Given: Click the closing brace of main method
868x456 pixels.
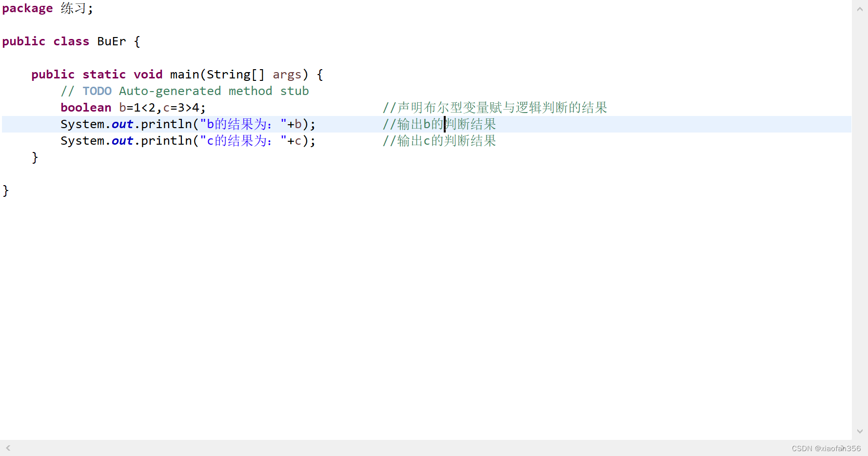Looking at the screenshot, I should [35, 157].
